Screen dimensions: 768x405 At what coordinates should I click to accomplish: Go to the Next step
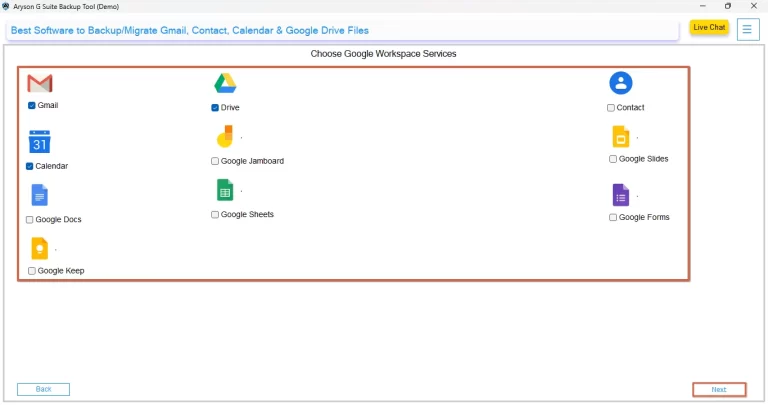pyautogui.click(x=719, y=390)
